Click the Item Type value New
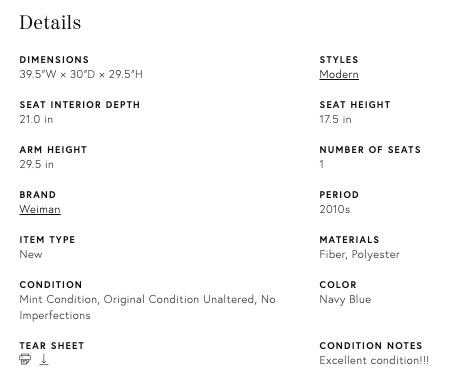Screen dimensions: 456x392 31,254
